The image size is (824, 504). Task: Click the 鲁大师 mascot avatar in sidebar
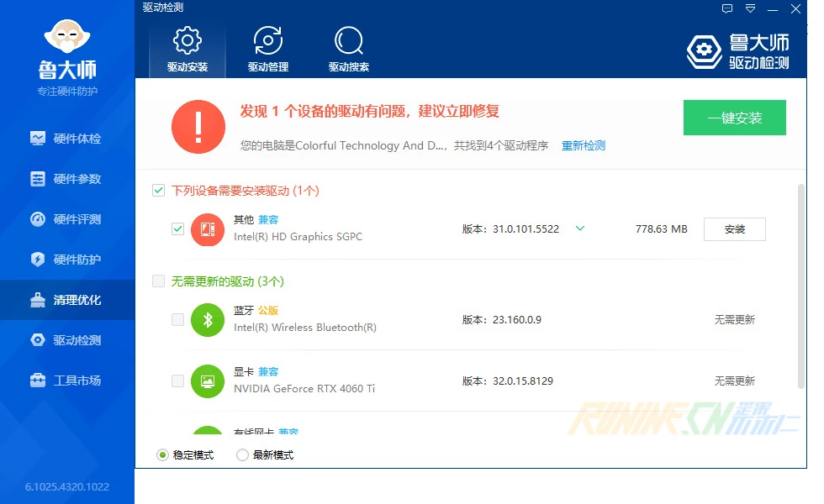point(67,35)
